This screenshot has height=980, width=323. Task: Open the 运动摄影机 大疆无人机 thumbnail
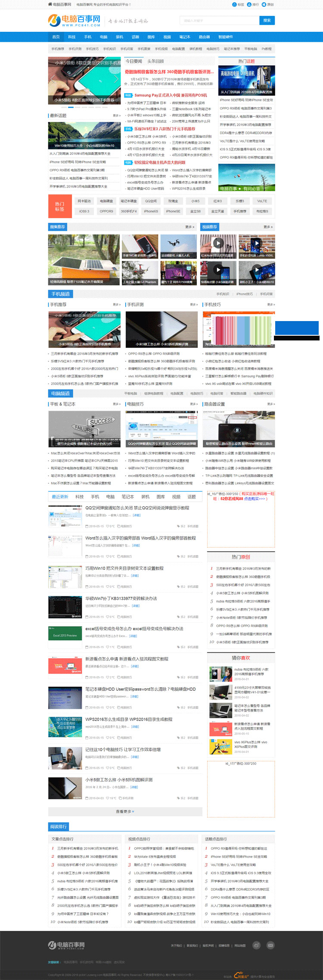pos(178,246)
